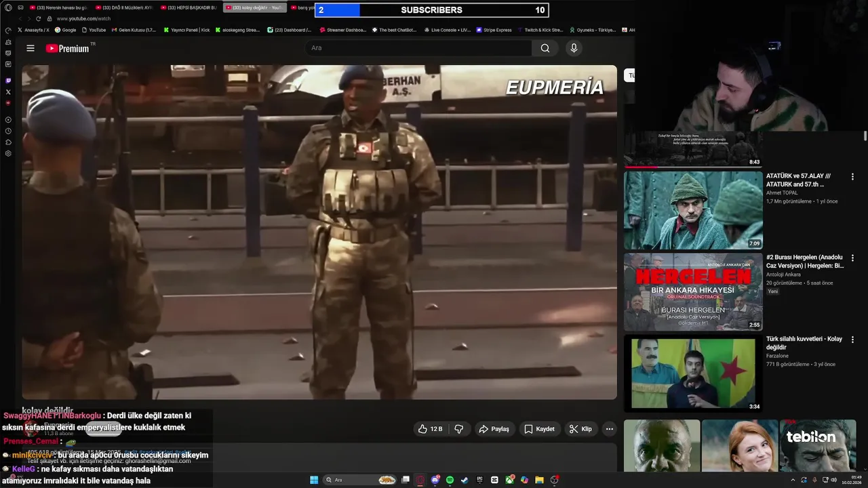Start voice search with the microphone icon
Viewport: 868px width, 488px height.
coord(574,48)
